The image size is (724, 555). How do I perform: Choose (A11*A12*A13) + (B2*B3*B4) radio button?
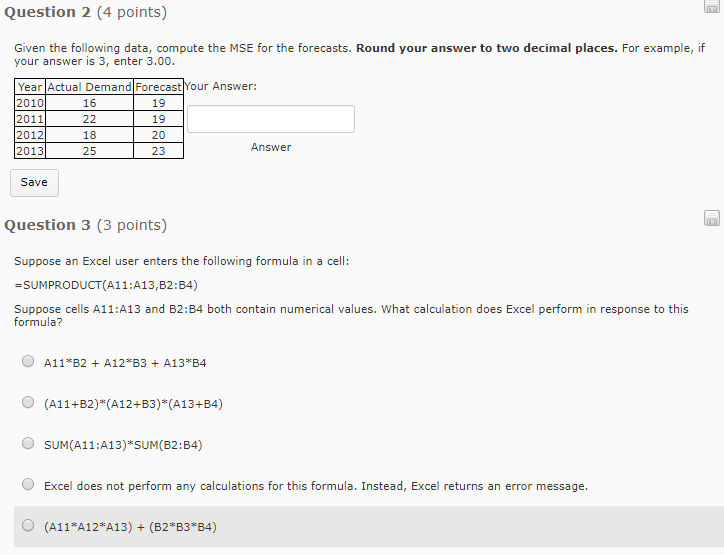[x=28, y=525]
